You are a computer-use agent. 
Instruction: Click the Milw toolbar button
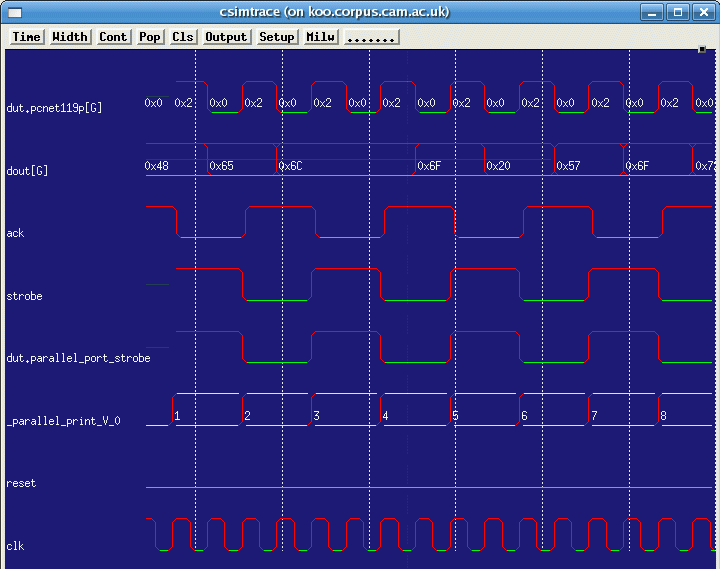pyautogui.click(x=320, y=37)
